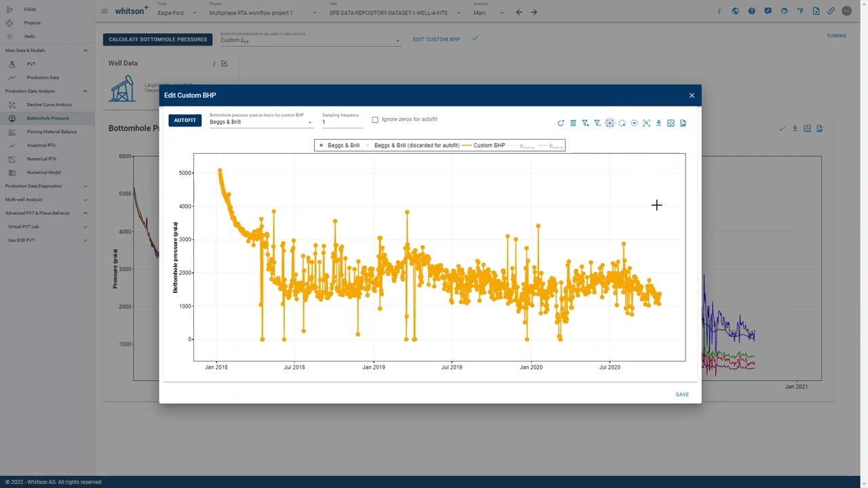
Task: Click the info 'i' icon in top bar
Action: [x=719, y=12]
